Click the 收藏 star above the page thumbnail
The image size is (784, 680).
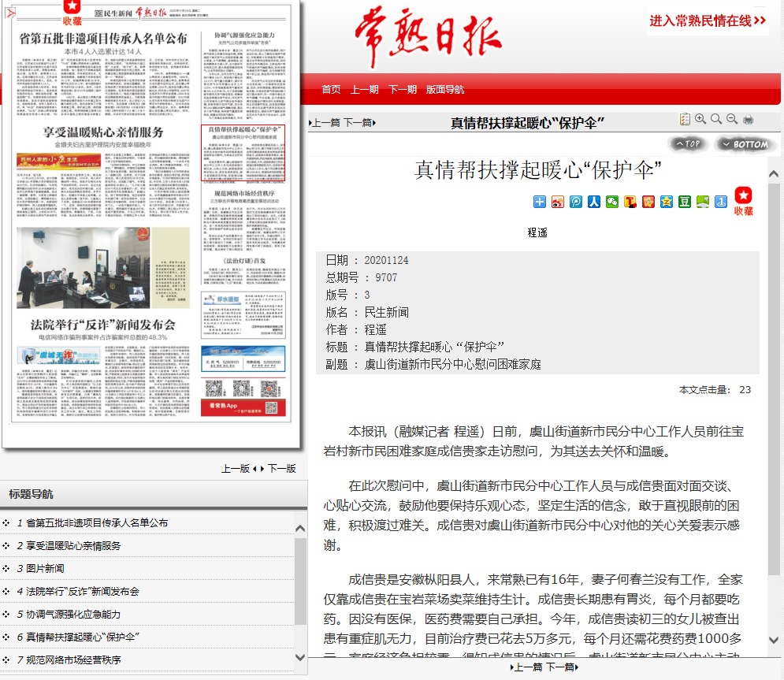click(72, 13)
